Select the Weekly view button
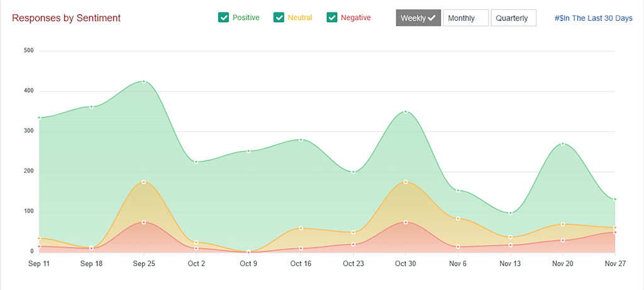The image size is (644, 290). point(418,18)
